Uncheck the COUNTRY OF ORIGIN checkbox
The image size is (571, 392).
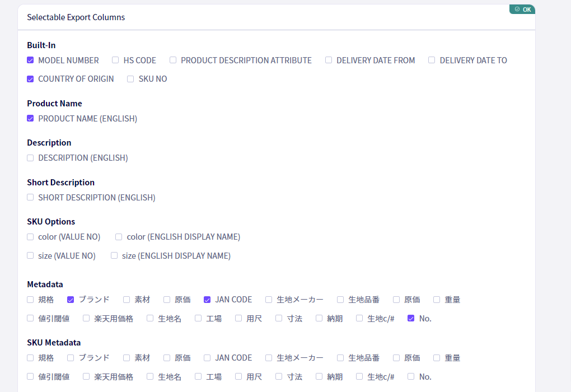click(30, 79)
